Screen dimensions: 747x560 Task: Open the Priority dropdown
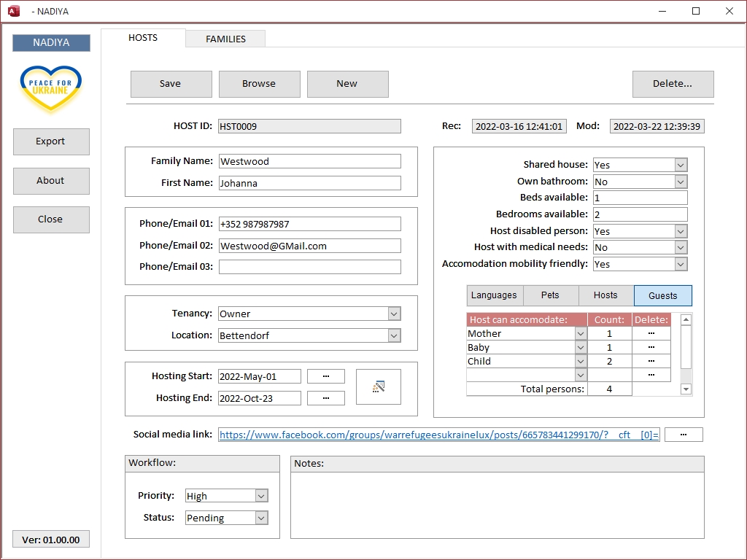point(262,496)
